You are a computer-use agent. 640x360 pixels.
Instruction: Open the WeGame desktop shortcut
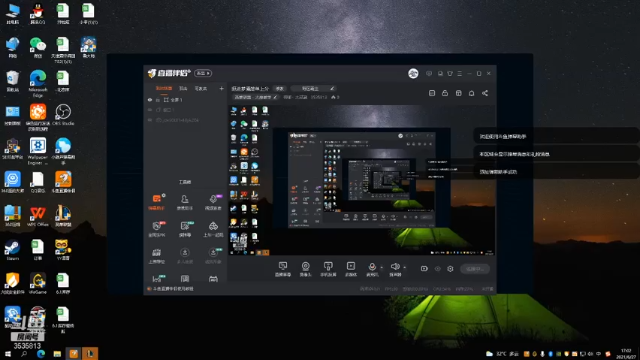point(38,284)
